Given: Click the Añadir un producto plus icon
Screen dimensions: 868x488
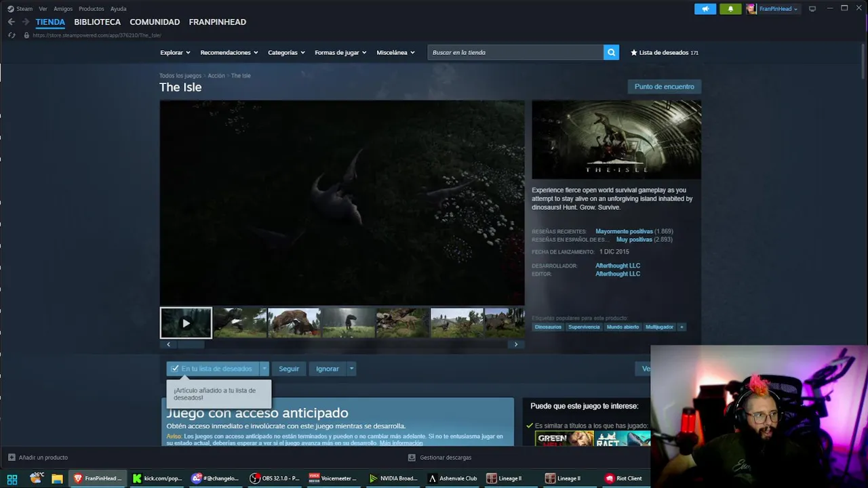Looking at the screenshot, I should tap(12, 457).
